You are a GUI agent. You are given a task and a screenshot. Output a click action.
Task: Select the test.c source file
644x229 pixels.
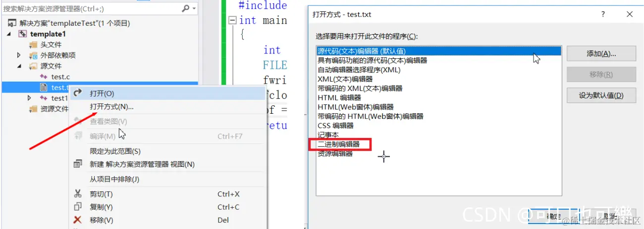click(x=60, y=77)
